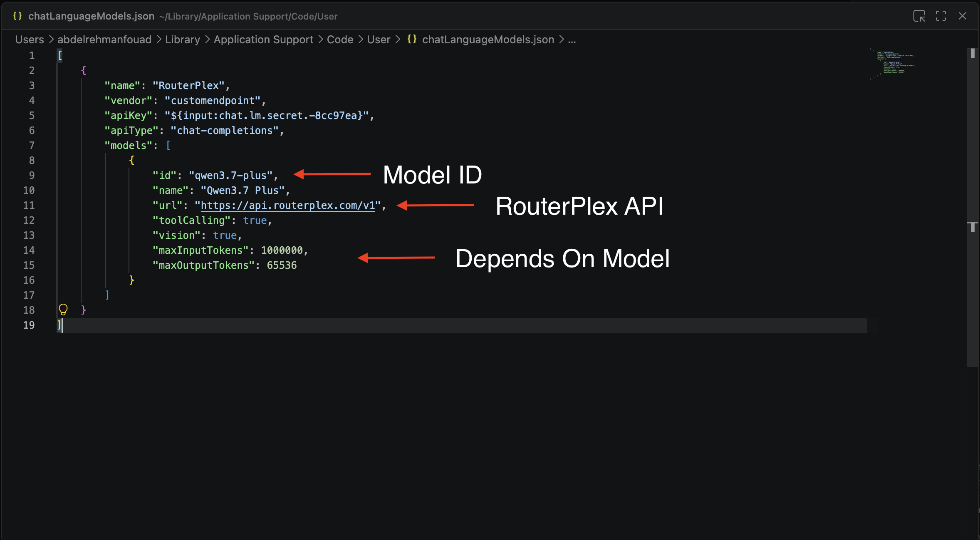
Task: Click the maxInputTokens value 1000000
Action: [x=282, y=250]
